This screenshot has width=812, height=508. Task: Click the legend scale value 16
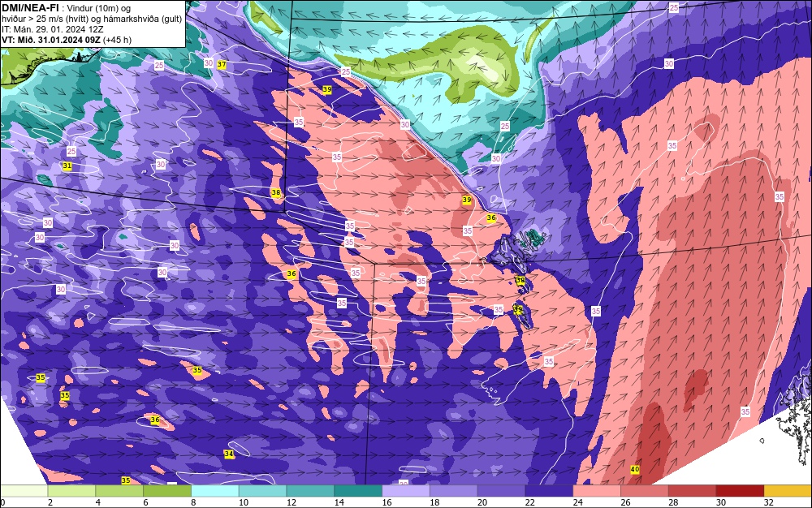coord(387,502)
